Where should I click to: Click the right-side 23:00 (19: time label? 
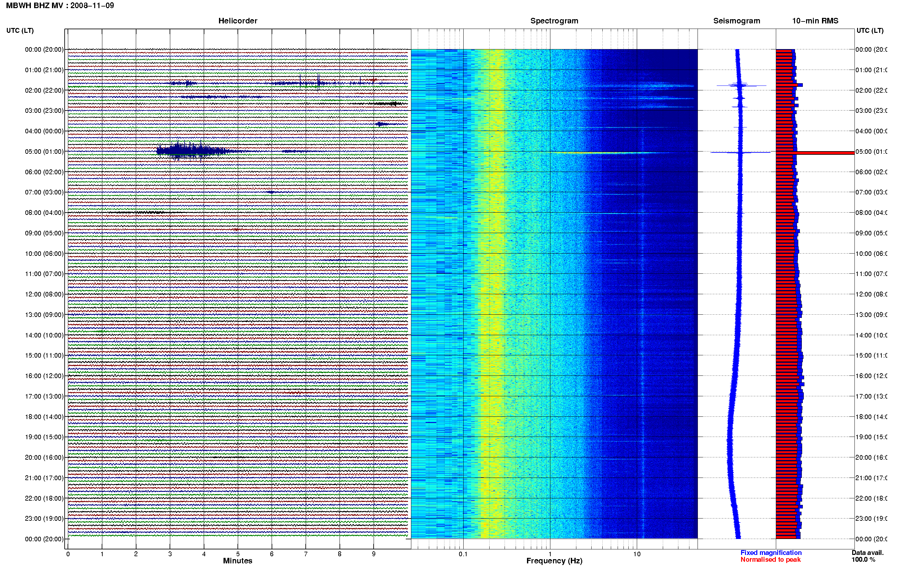871,519
